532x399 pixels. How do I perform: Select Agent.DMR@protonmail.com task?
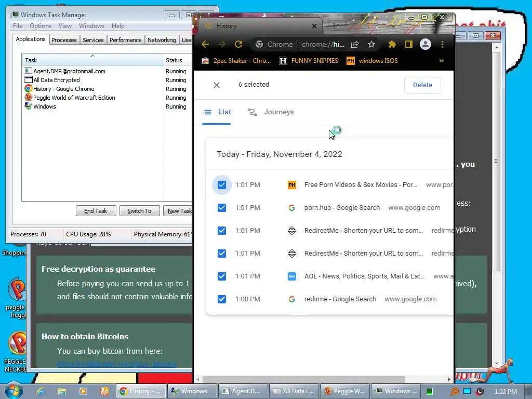click(x=69, y=71)
